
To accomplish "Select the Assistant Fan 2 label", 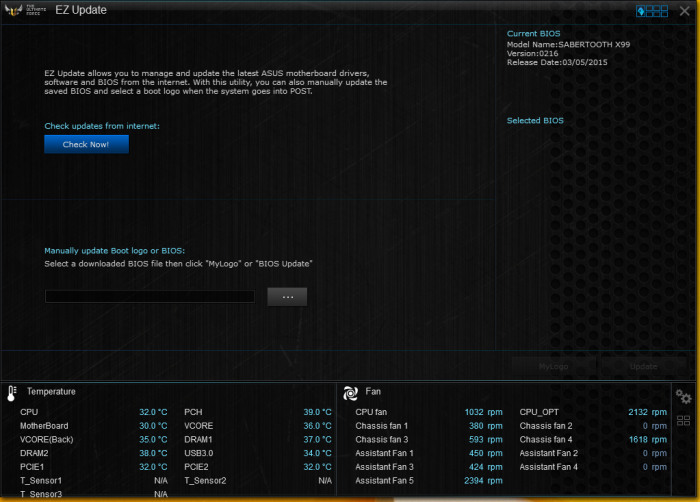I will 549,453.
